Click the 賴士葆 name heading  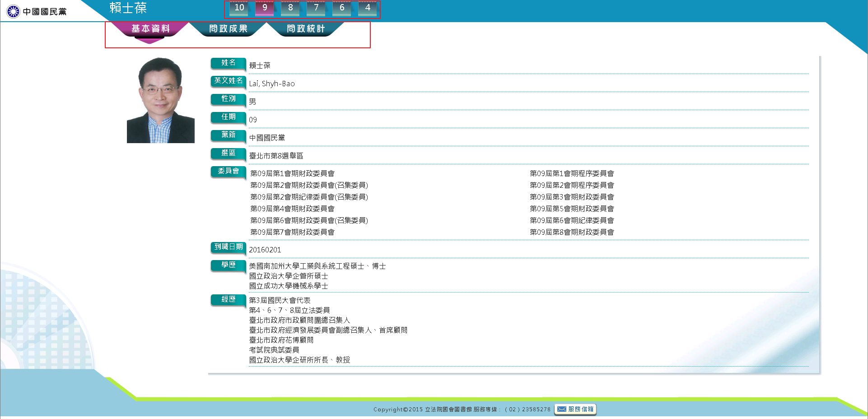[128, 8]
